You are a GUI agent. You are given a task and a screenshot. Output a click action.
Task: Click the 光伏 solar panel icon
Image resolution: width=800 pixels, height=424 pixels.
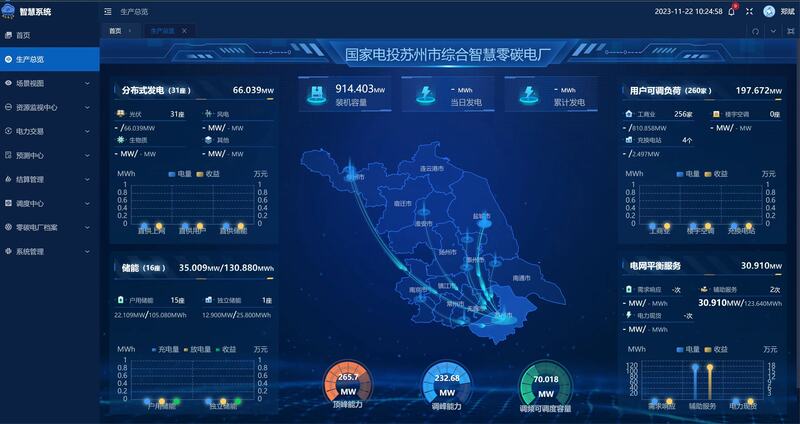pyautogui.click(x=120, y=113)
